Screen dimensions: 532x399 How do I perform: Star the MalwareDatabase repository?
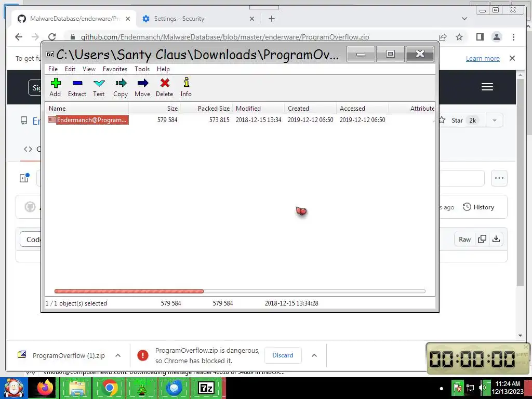[x=459, y=120]
